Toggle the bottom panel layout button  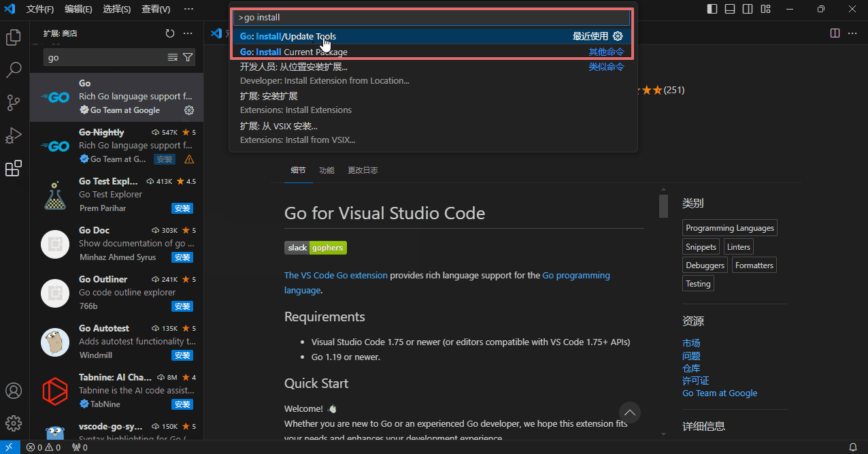pyautogui.click(x=730, y=10)
